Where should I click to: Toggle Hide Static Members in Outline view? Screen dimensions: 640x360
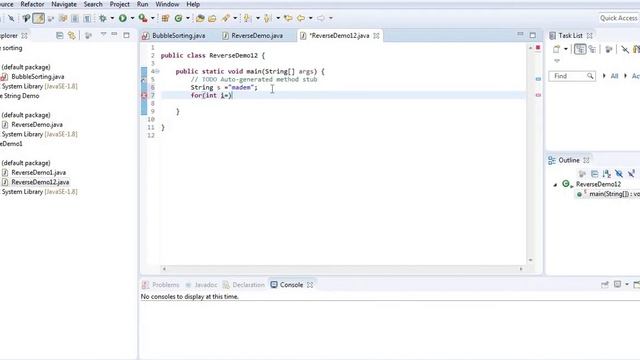coord(631,173)
